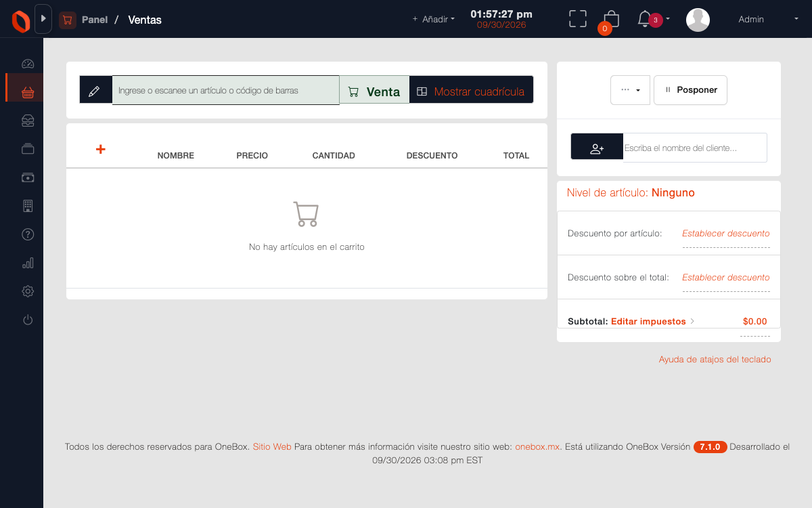Click the power logout icon in sidebar
Image resolution: width=812 pixels, height=508 pixels.
28,320
